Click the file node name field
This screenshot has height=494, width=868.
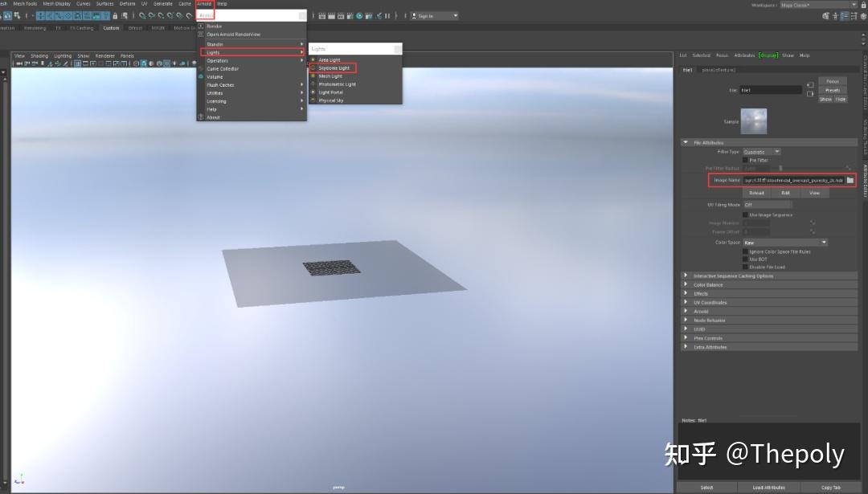pos(771,90)
